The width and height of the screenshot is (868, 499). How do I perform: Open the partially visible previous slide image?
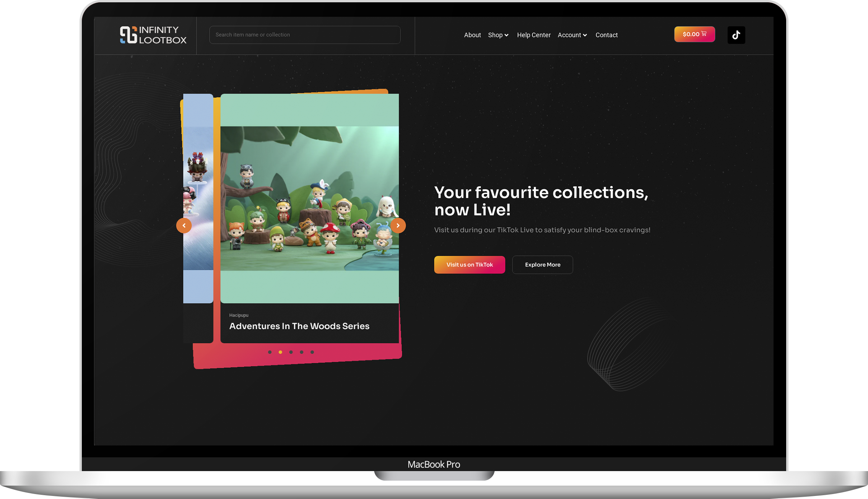coord(198,198)
